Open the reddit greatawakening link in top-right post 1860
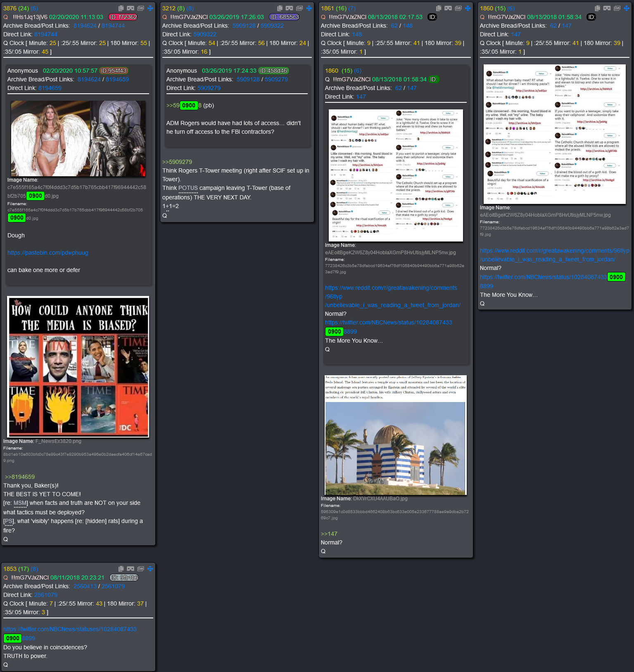 click(x=555, y=255)
